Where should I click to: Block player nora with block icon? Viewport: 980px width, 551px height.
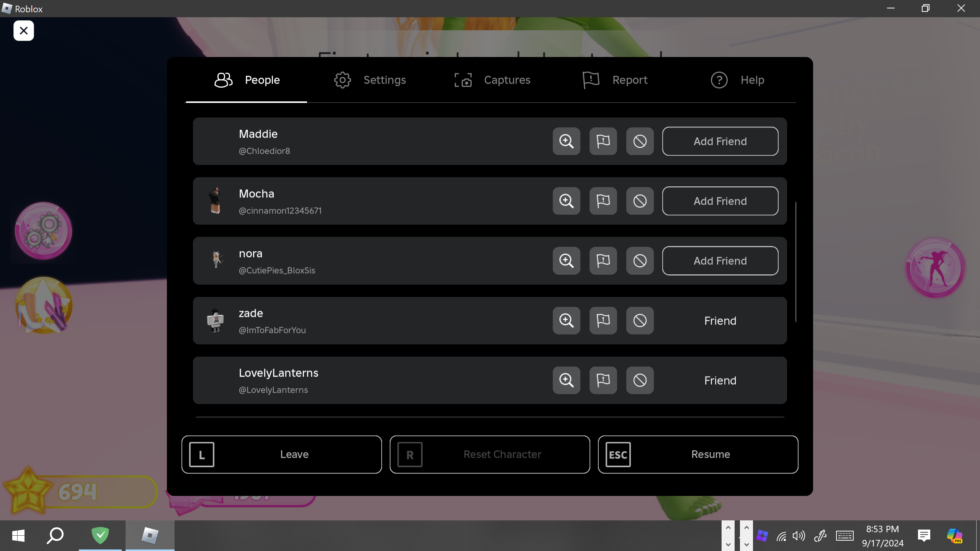[640, 261]
